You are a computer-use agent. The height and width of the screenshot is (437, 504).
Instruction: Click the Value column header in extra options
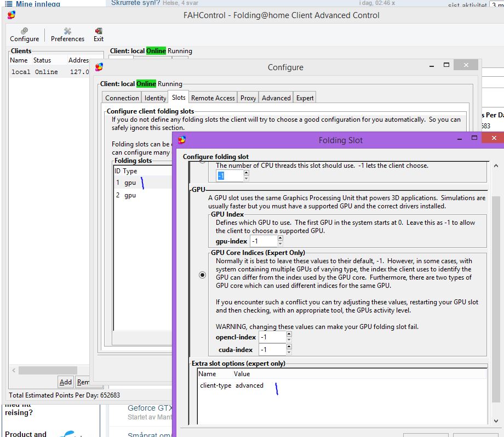[242, 374]
